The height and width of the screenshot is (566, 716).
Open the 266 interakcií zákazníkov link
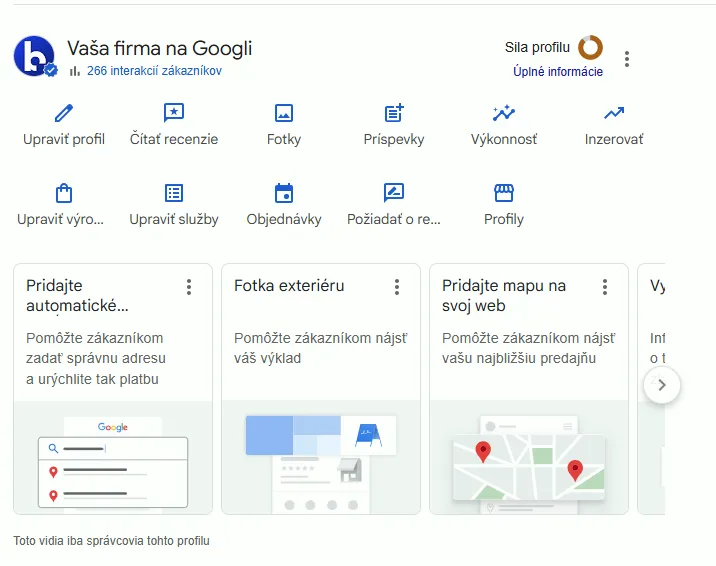154,71
